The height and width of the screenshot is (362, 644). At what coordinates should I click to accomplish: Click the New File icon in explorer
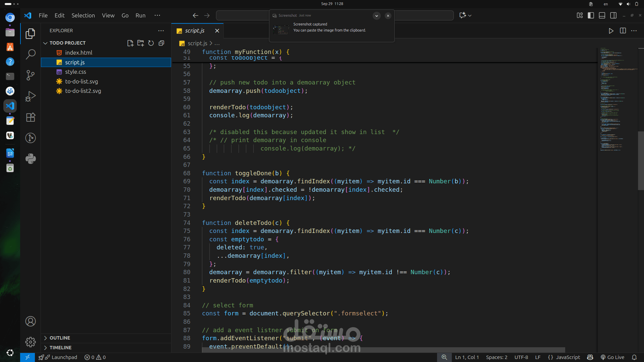(x=130, y=43)
